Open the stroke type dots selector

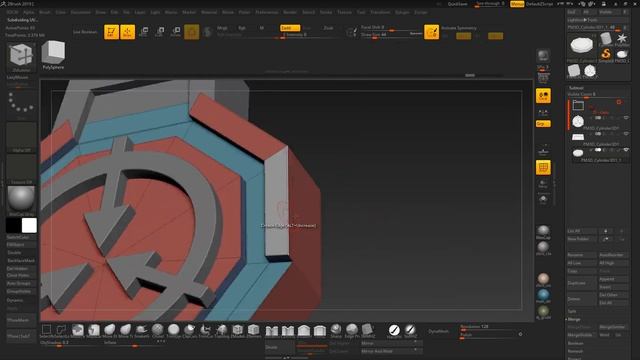21,104
